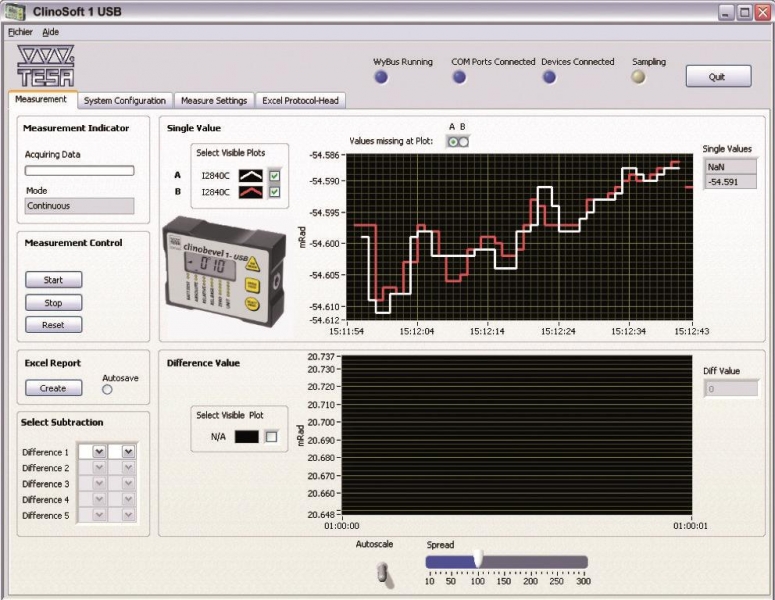Toggle visibility checkbox for plot A

click(x=274, y=175)
